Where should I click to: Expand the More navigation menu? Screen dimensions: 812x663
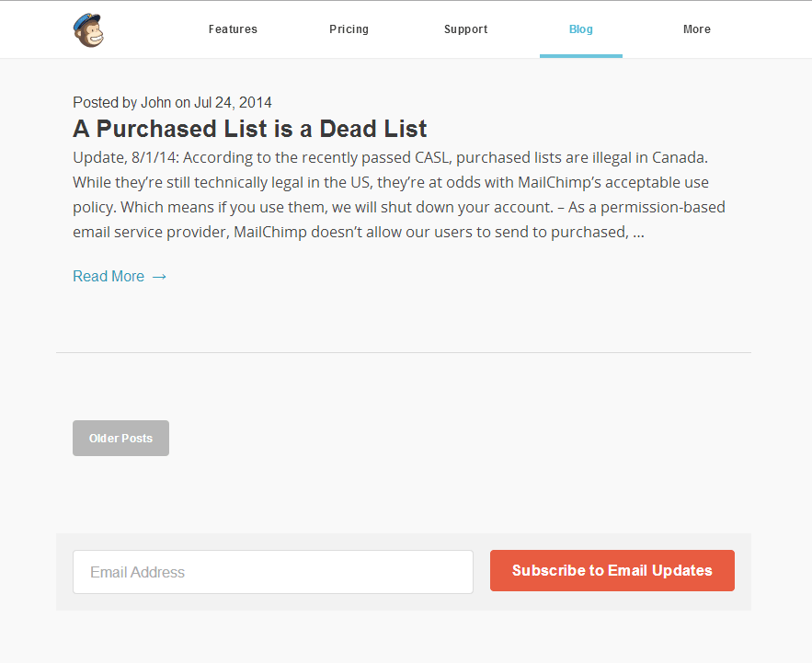(696, 29)
